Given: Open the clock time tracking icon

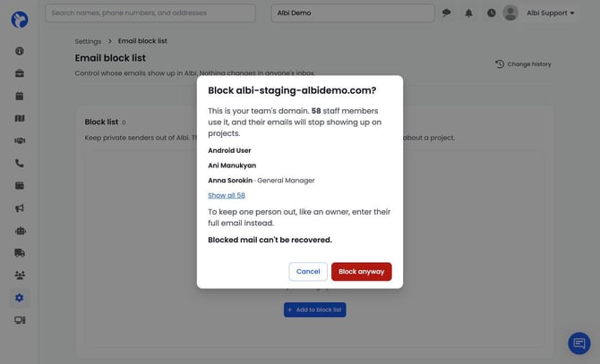Looking at the screenshot, I should 492,13.
